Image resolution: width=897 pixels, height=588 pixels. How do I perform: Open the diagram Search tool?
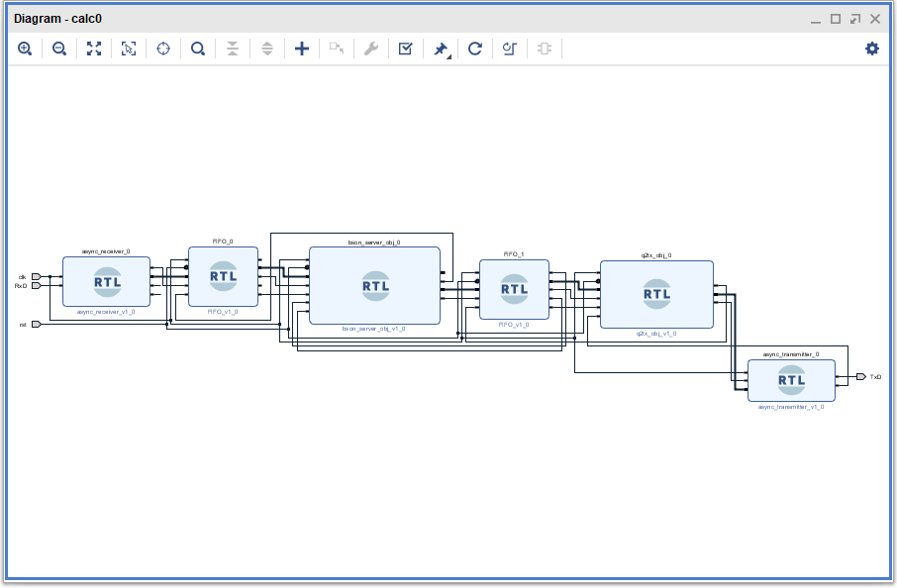click(x=198, y=49)
